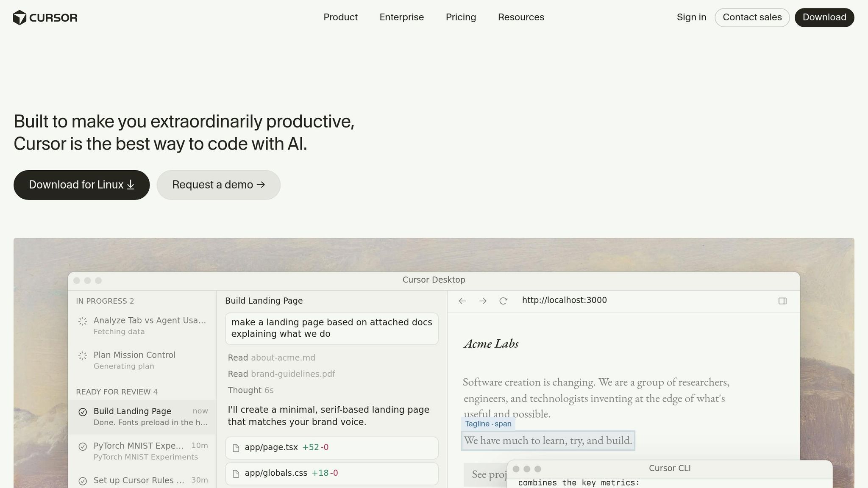Click the localhost:3000 address field

(x=564, y=300)
